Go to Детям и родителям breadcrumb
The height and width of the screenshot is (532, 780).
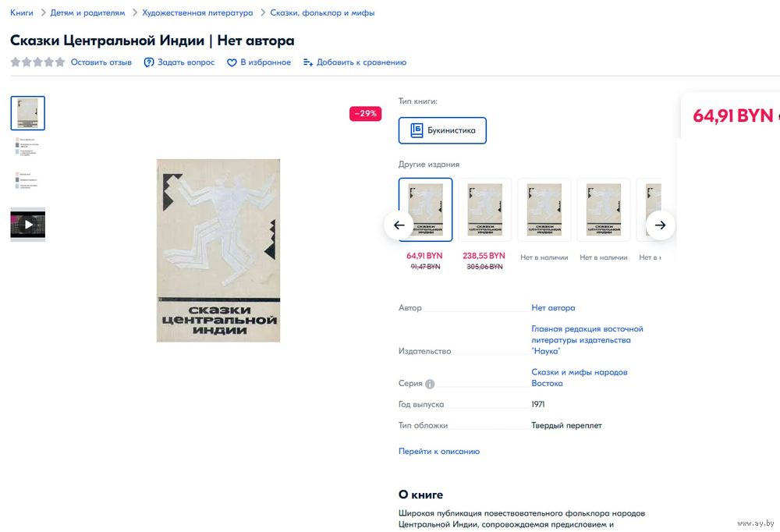coord(87,13)
